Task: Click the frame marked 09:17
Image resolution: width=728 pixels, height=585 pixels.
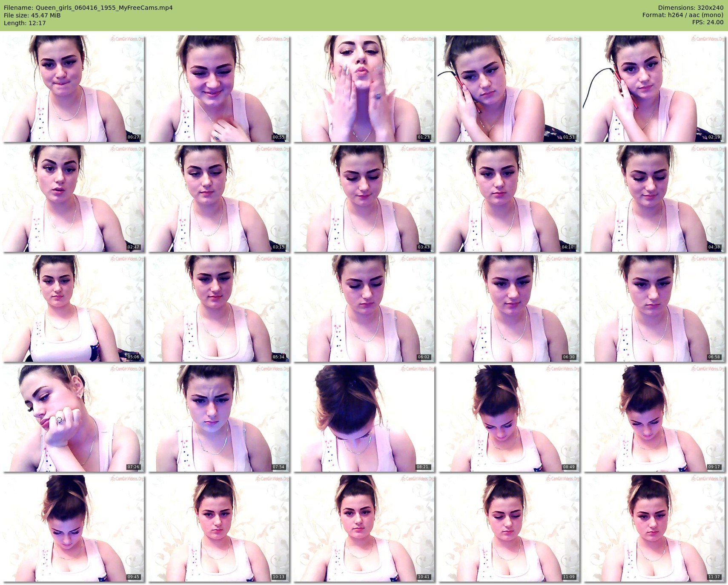Action: tap(654, 418)
